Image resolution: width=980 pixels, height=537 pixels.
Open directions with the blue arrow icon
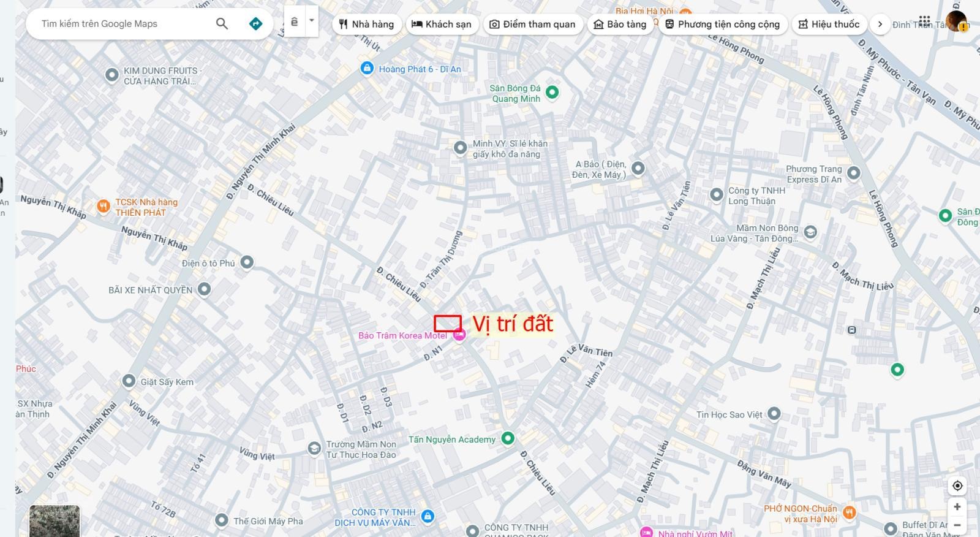255,24
